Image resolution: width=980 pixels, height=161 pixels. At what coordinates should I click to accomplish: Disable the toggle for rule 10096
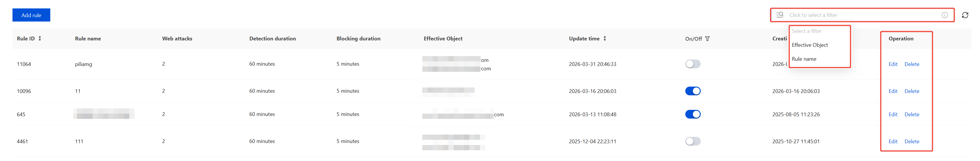click(x=692, y=91)
